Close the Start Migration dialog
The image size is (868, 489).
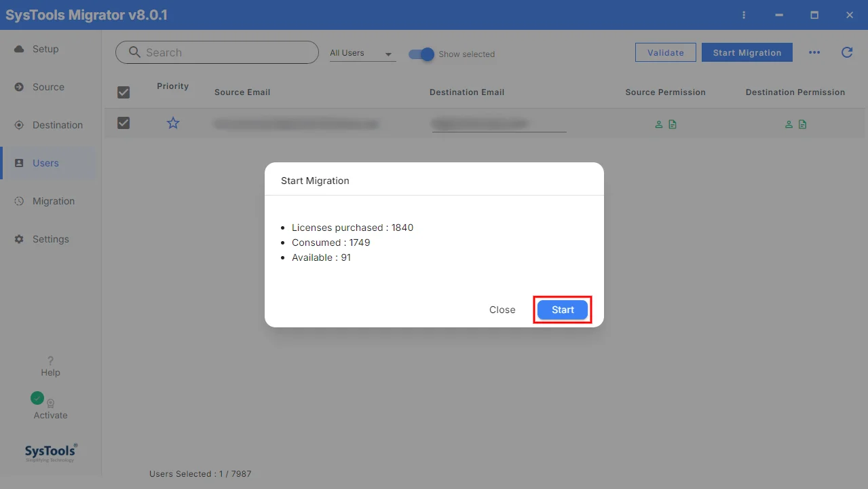click(x=502, y=310)
